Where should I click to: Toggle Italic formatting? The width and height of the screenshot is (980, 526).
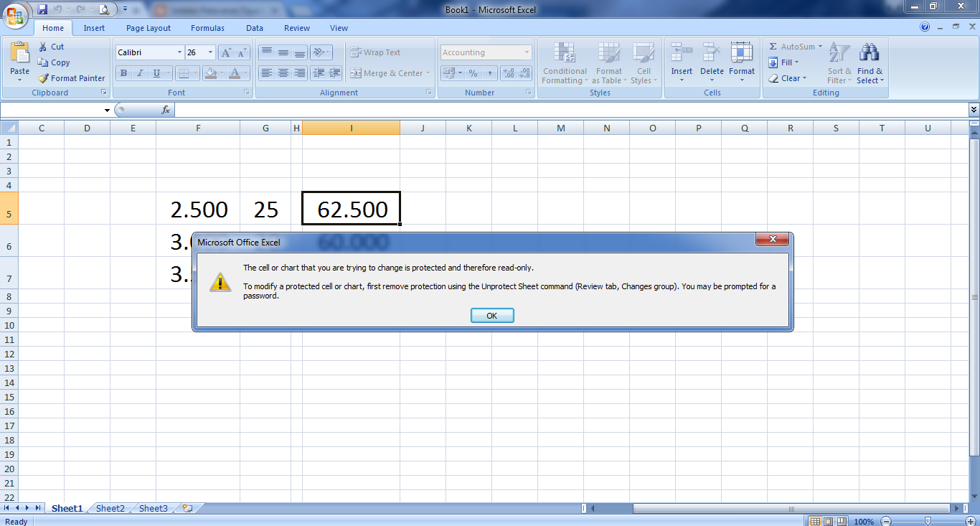[x=140, y=73]
